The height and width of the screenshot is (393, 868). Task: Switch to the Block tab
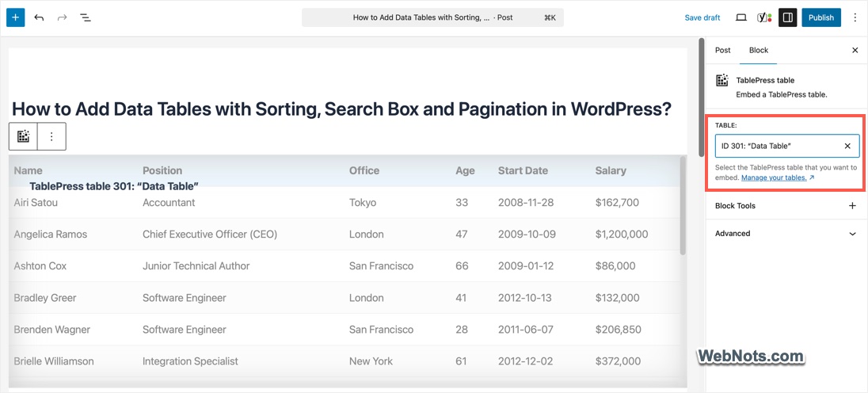click(759, 51)
